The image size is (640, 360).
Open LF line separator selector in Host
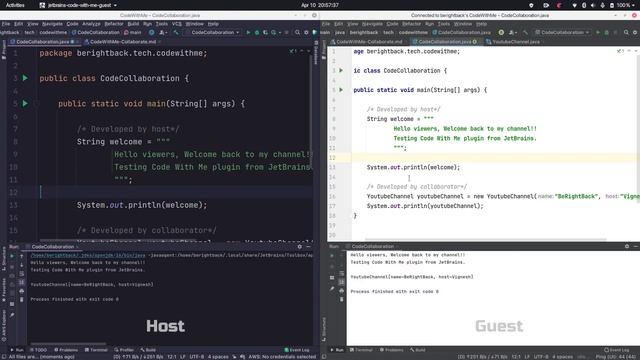tap(183, 357)
